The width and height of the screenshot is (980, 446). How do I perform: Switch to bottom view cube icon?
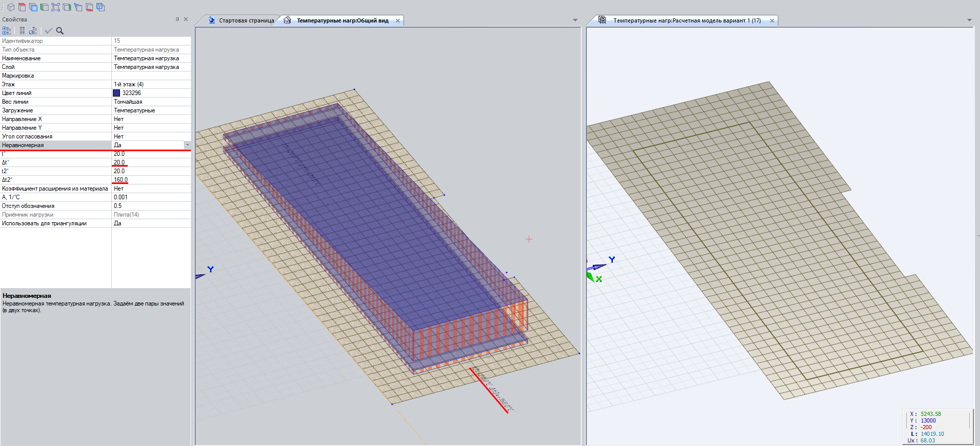[x=89, y=7]
